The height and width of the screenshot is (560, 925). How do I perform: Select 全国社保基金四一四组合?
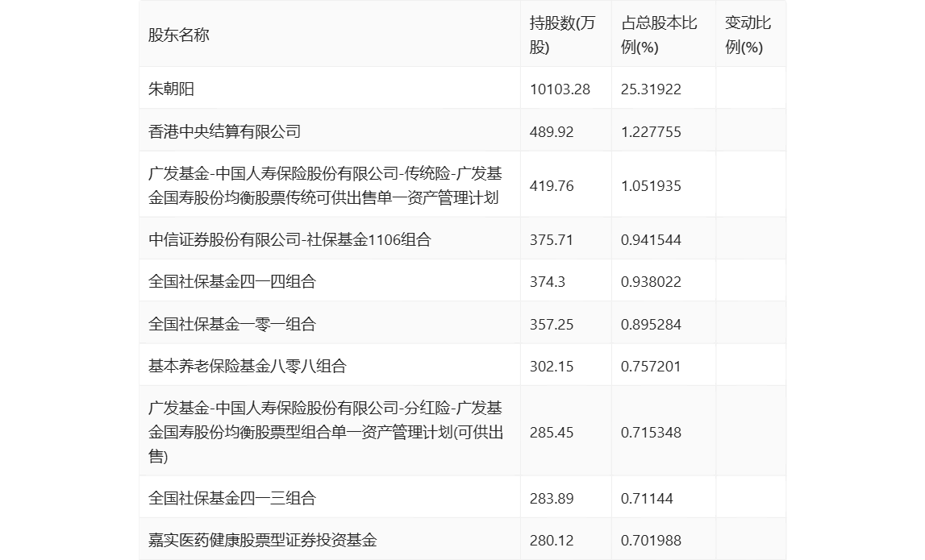pyautogui.click(x=231, y=281)
